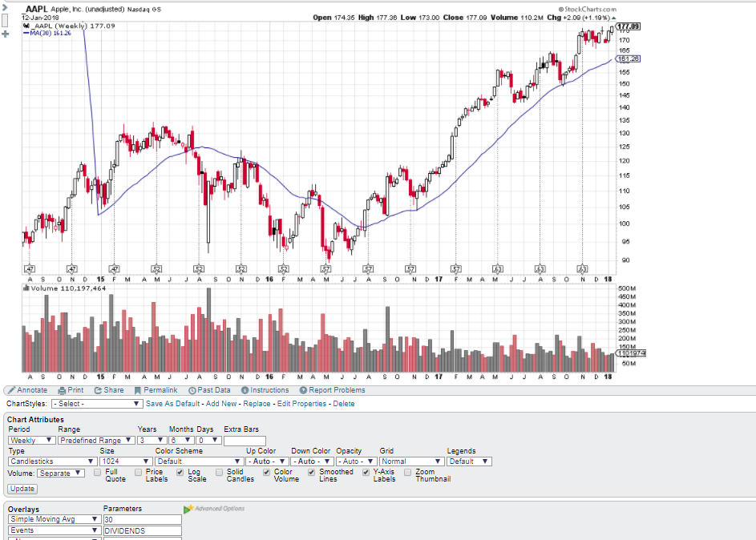The image size is (756, 540).
Task: Click the Parameters field containing 30
Action: point(142,520)
